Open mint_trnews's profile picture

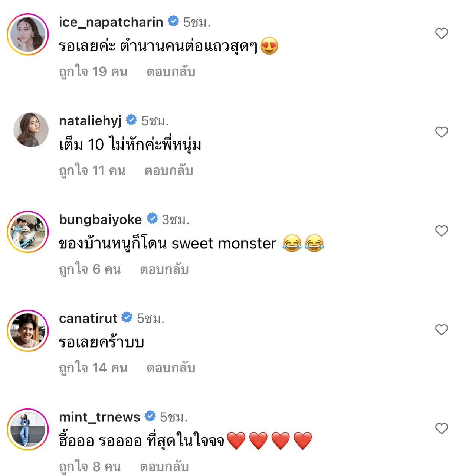pos(28,429)
